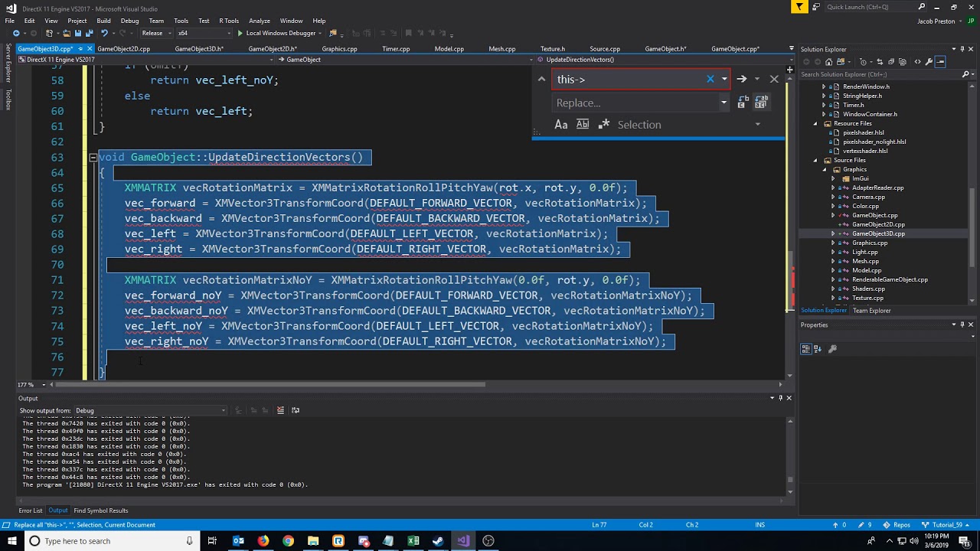Click Solution Explorer Collapse All icon
The height and width of the screenshot is (551, 980).
tap(891, 62)
